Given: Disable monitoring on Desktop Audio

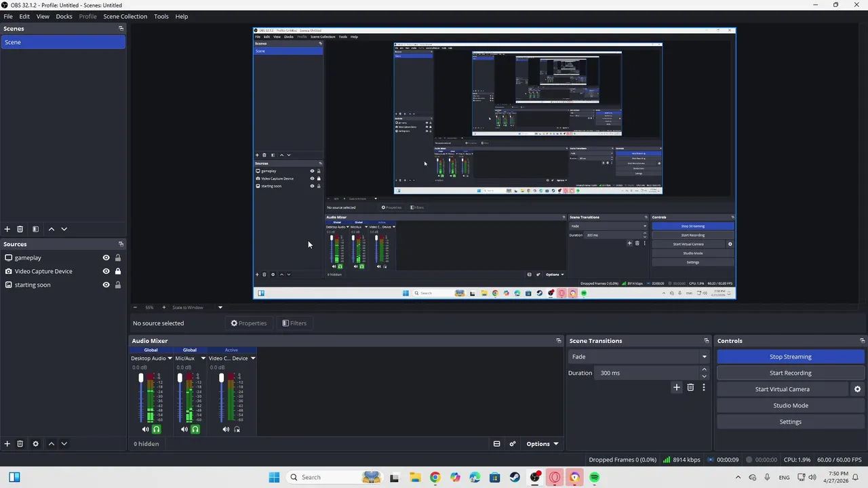Looking at the screenshot, I should 157,429.
